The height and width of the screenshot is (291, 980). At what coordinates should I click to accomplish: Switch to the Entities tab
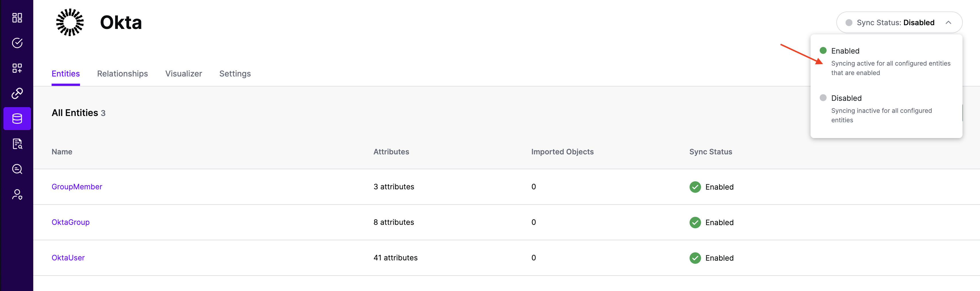[x=65, y=74]
